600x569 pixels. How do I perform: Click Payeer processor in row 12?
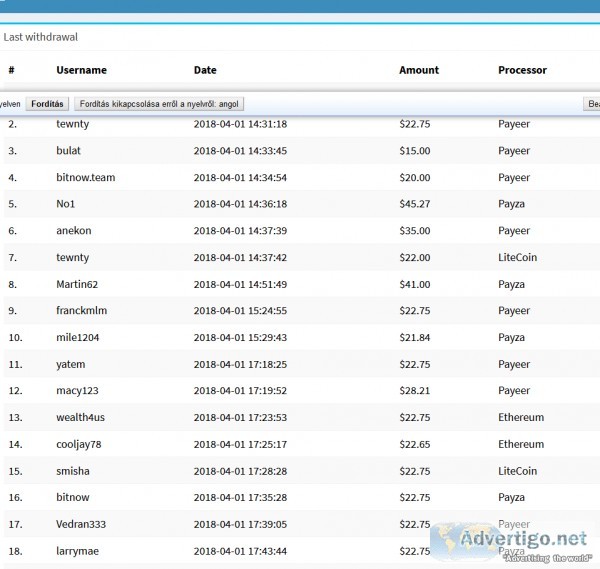[514, 390]
